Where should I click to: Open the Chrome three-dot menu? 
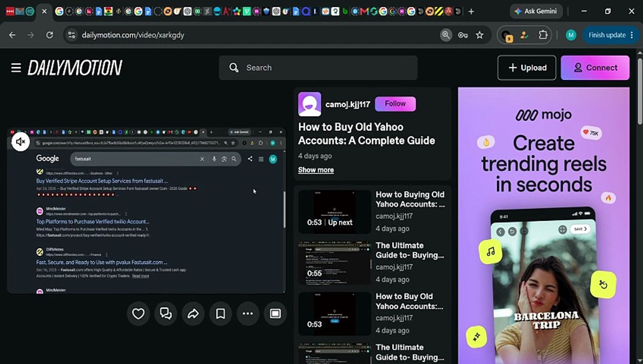632,35
